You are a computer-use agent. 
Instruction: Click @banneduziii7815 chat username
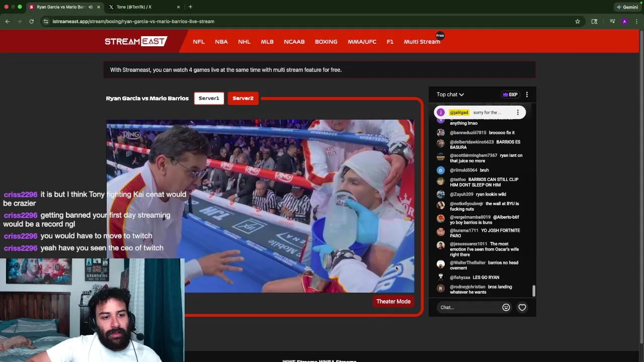468,133
